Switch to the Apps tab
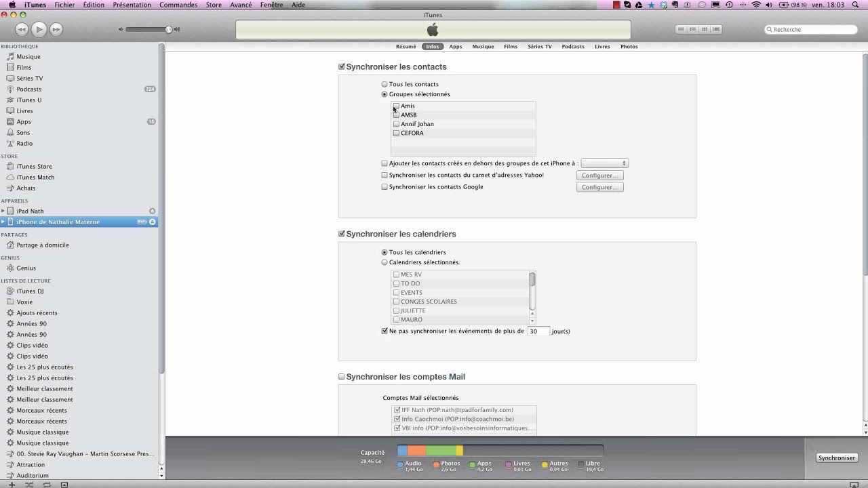 point(456,47)
